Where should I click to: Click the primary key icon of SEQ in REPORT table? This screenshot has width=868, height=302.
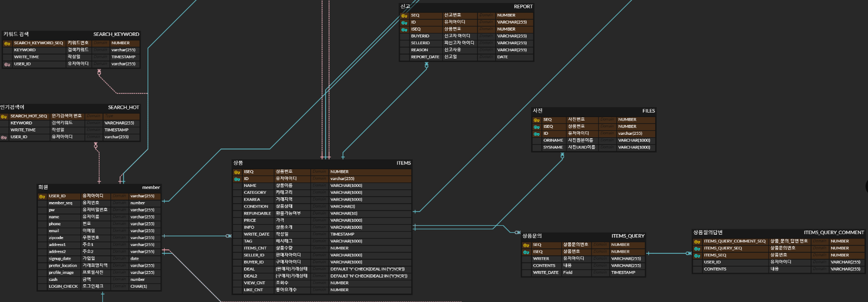click(404, 16)
